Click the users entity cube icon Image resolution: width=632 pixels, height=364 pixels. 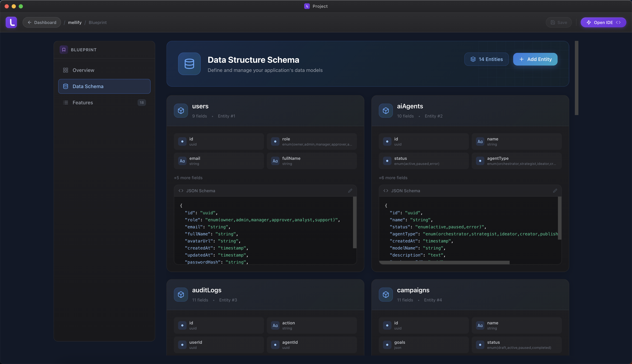click(181, 110)
